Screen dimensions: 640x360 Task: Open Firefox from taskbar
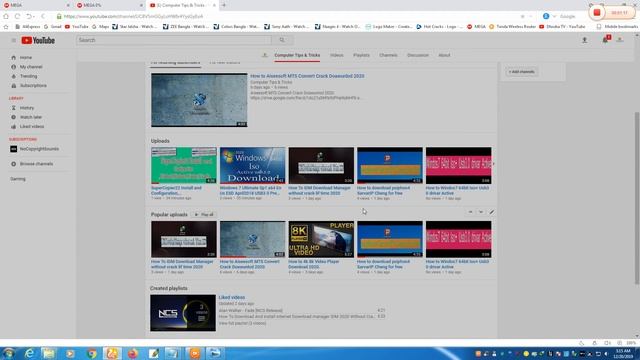[133, 353]
